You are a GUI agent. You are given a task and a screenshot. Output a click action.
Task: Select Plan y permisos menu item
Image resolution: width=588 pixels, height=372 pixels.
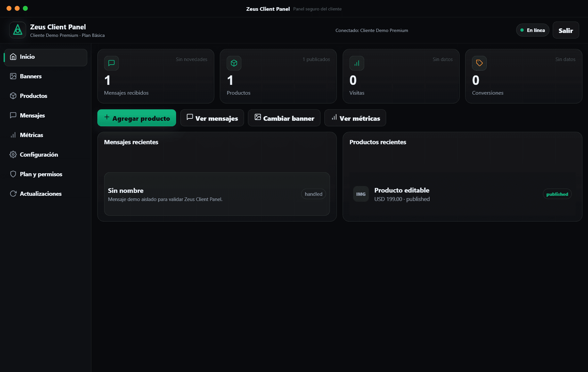click(x=46, y=174)
